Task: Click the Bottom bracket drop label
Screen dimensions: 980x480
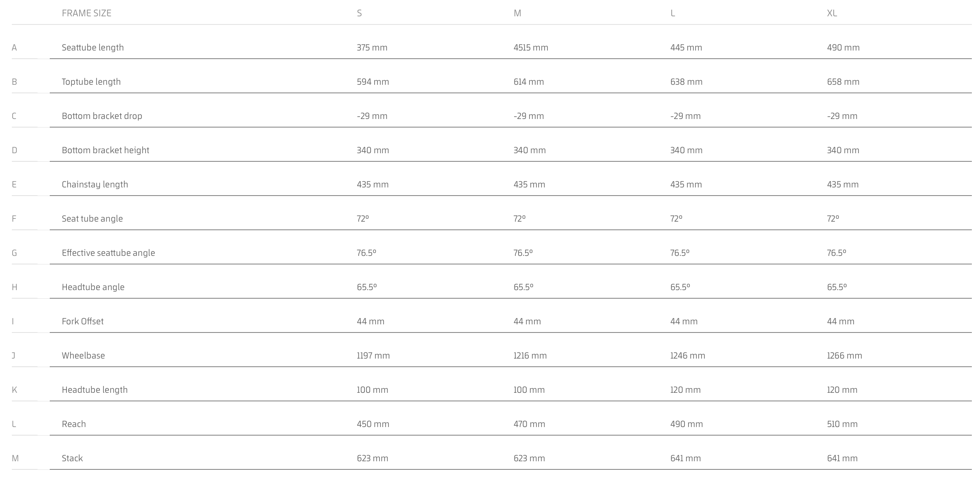Action: (x=102, y=116)
